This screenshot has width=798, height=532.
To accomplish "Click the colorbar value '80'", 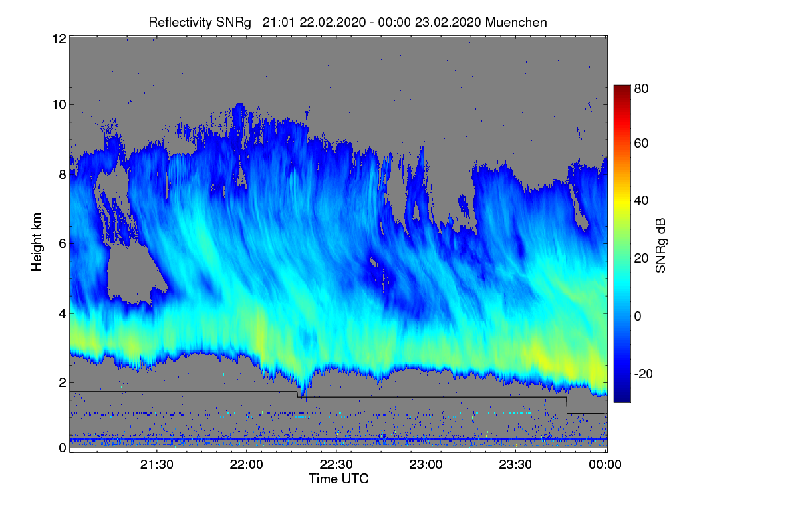I will (x=642, y=88).
